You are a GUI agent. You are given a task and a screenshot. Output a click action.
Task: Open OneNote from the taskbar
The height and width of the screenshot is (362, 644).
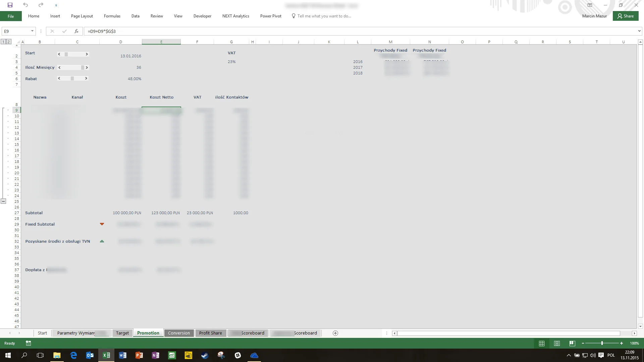coord(156,355)
